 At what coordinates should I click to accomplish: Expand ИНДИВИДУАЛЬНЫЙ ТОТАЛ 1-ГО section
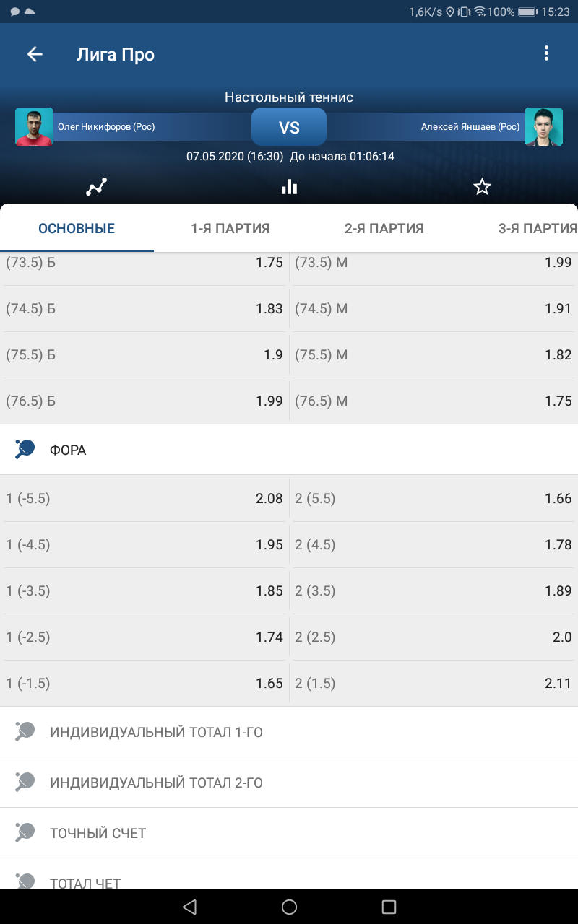click(289, 732)
